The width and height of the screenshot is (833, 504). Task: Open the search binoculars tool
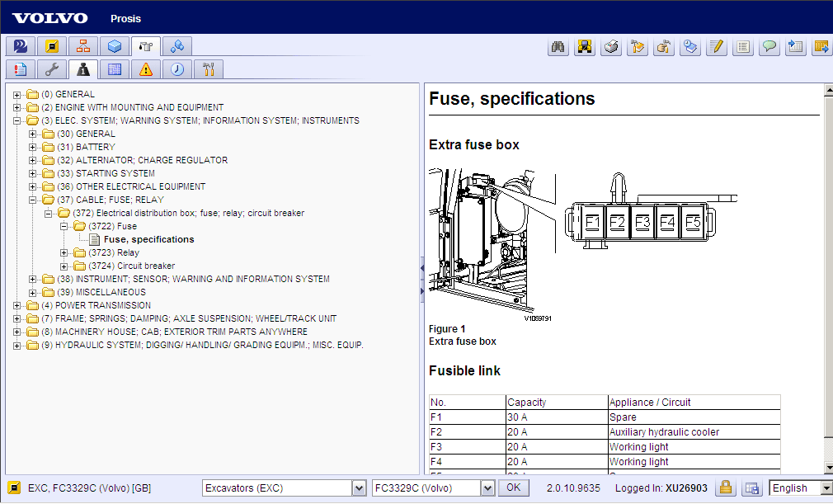(x=558, y=46)
